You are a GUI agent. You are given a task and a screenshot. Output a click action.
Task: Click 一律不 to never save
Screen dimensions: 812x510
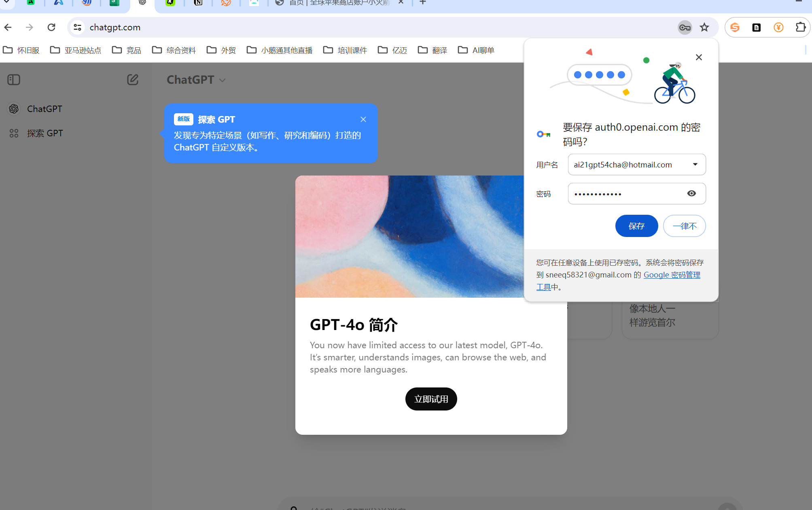point(685,226)
